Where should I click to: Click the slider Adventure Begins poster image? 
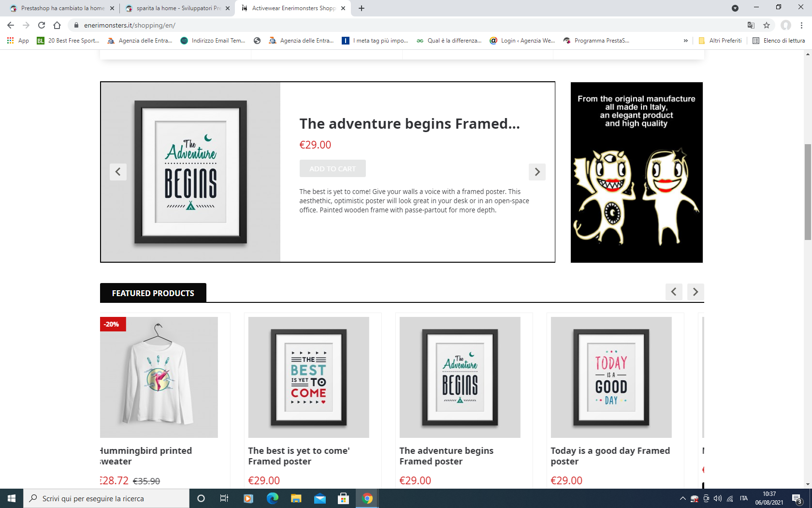(x=190, y=172)
